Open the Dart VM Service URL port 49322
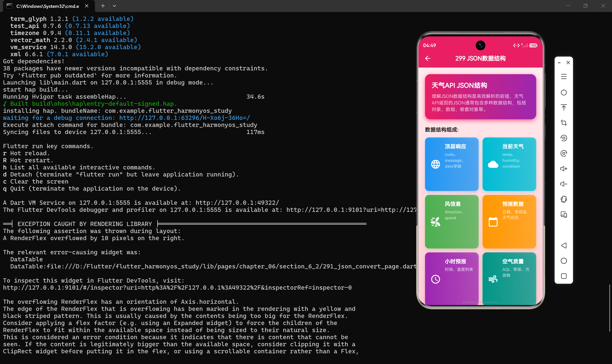612x364 pixels. click(237, 203)
